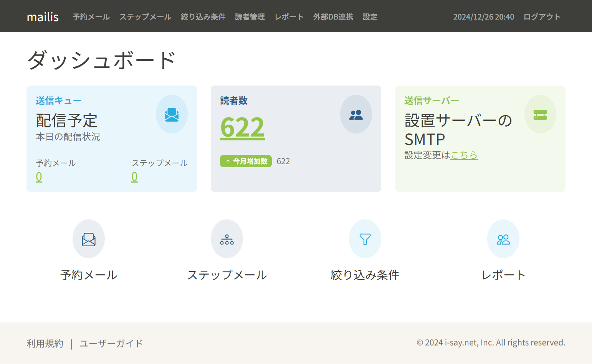
Task: Open 予約メール in the top navigation
Action: click(91, 17)
